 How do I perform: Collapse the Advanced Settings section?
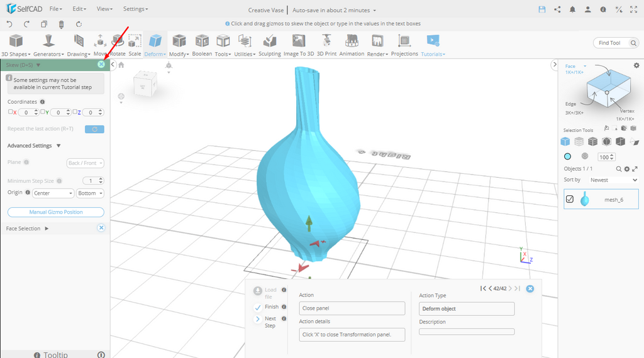coord(58,146)
